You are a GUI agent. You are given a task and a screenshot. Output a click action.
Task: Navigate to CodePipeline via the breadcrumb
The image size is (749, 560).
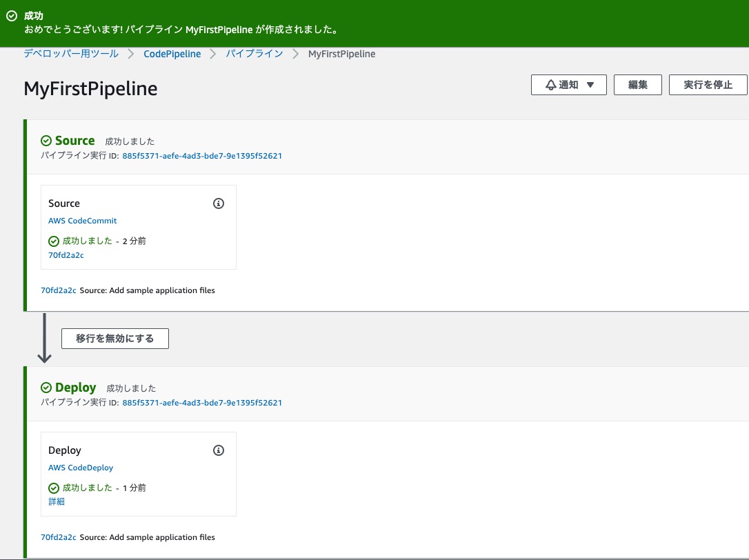coord(172,54)
